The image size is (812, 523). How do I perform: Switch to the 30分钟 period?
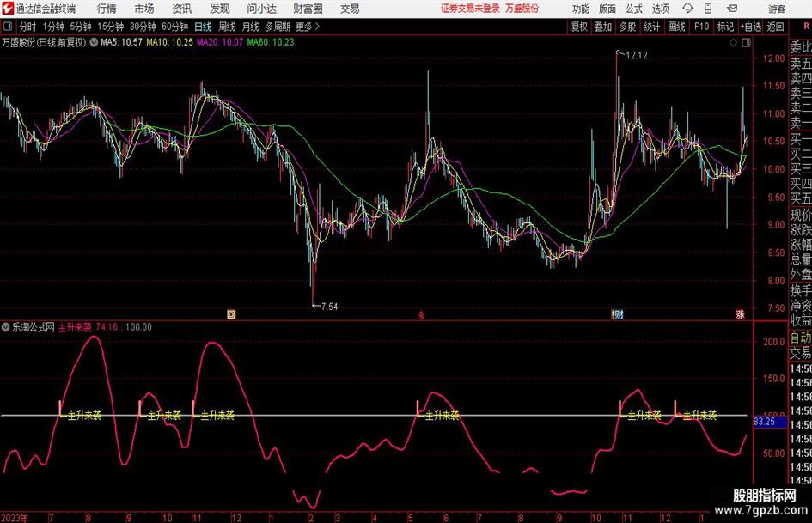pos(143,27)
